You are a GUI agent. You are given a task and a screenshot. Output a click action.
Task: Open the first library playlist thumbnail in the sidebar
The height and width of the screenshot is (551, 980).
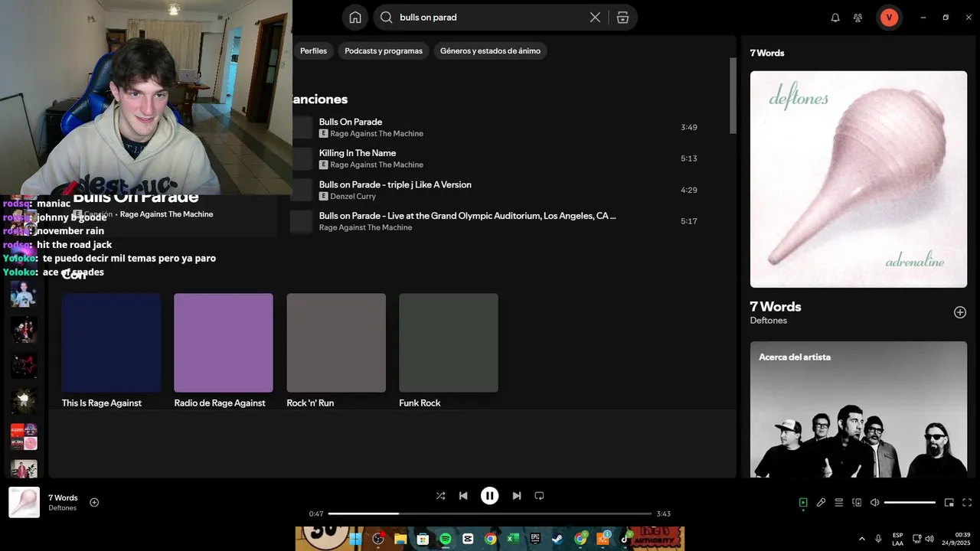pos(24,294)
